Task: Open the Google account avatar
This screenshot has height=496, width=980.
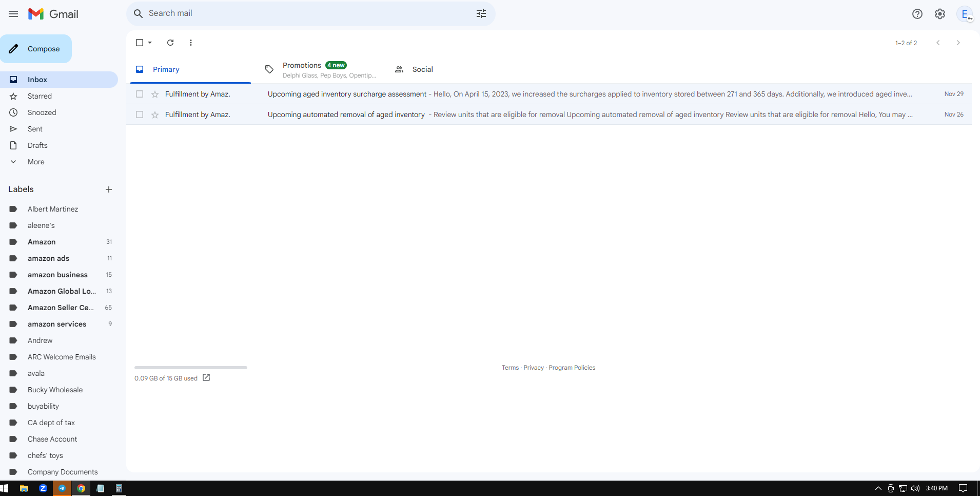Action: (x=965, y=14)
